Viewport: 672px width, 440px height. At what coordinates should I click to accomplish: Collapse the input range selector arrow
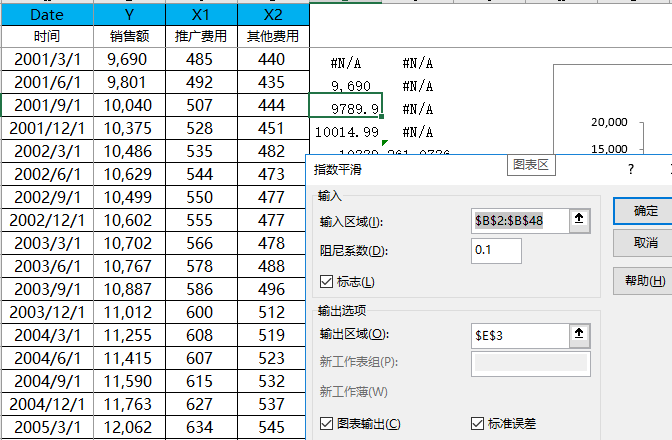point(579,221)
